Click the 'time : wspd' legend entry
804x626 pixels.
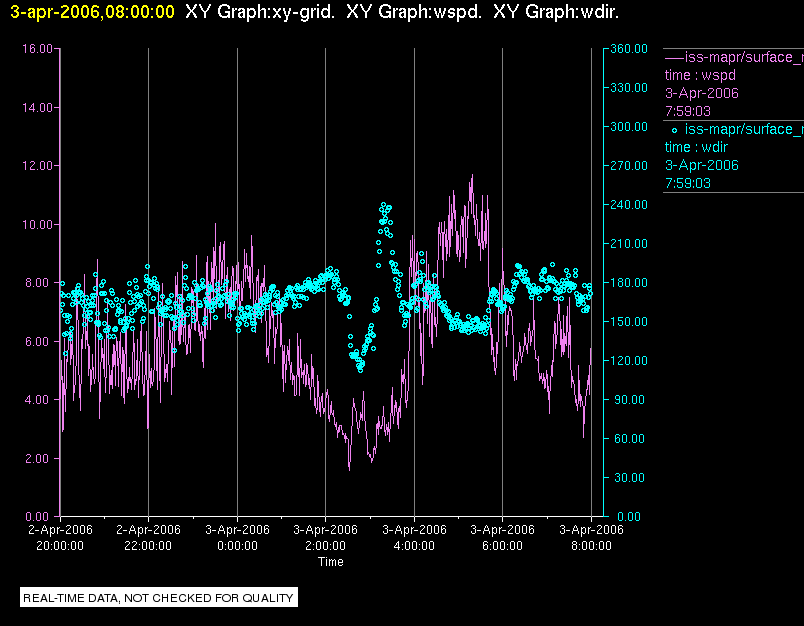pos(700,75)
